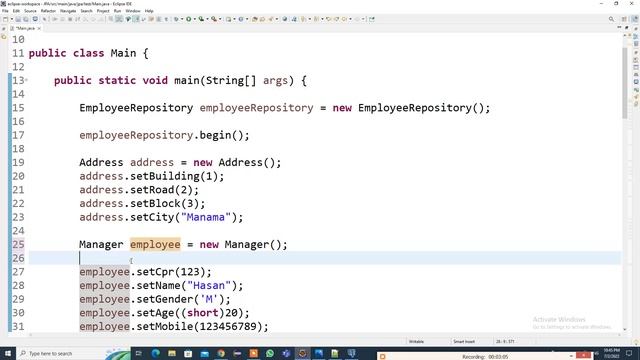Click the green Run toolbar button
This screenshot has height=360, width=640.
click(x=189, y=19)
